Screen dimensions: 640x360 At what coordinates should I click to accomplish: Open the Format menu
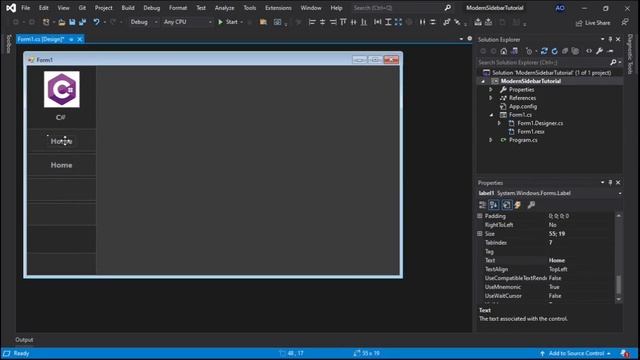pos(178,8)
